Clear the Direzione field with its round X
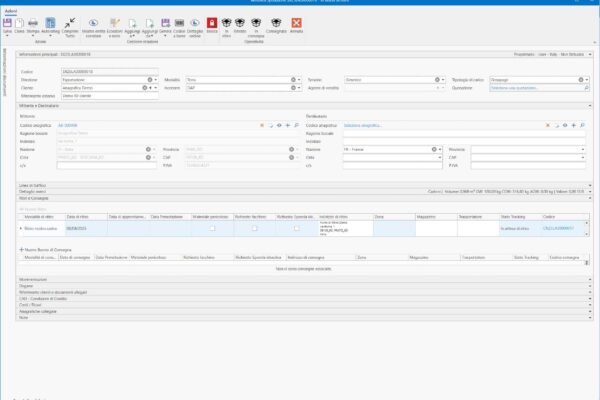The height and width of the screenshot is (400, 600). [150, 80]
